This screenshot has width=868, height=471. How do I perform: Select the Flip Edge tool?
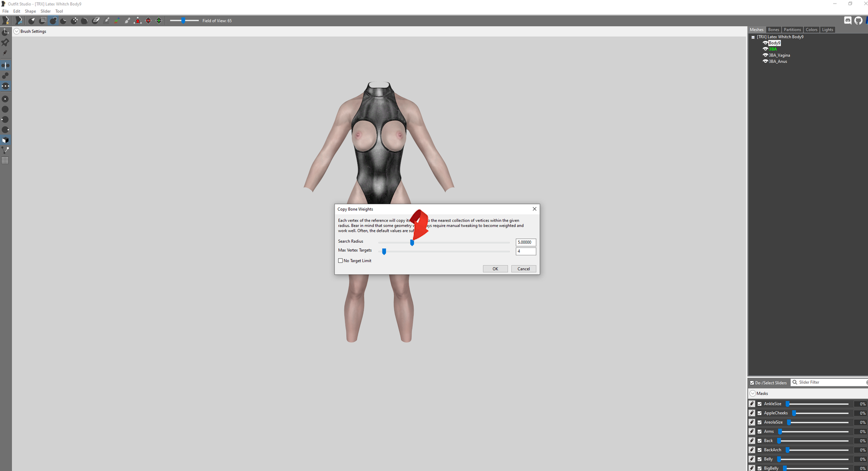tap(148, 20)
